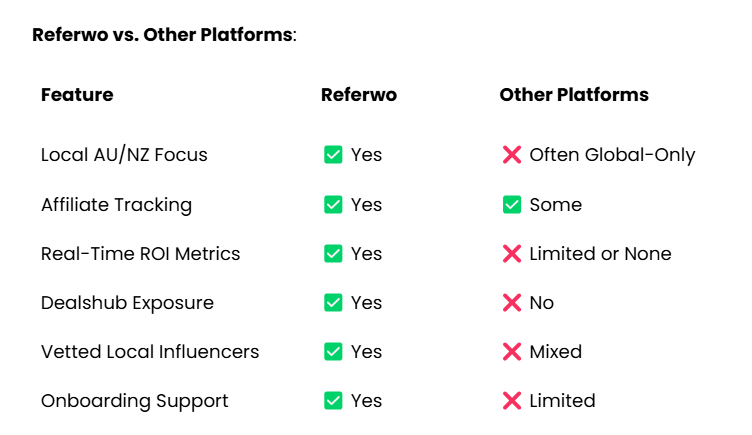Click green check icon for Local AU/NZ Focus
The width and height of the screenshot is (752, 435).
(x=333, y=155)
